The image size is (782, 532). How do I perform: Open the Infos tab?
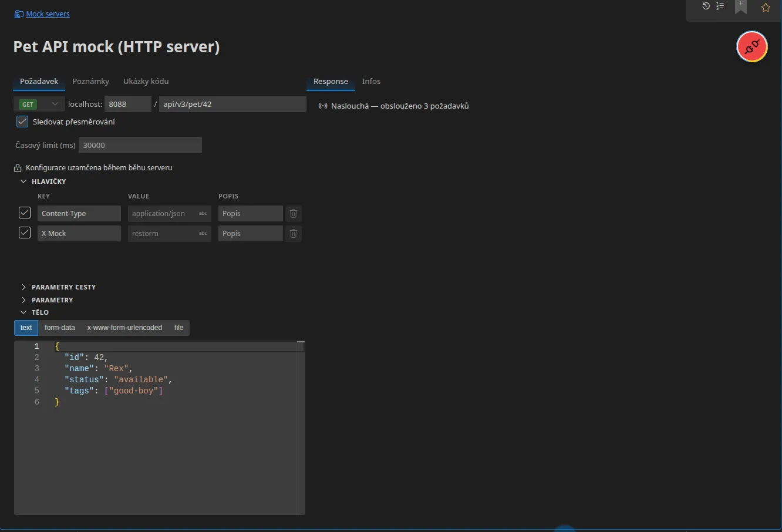371,82
